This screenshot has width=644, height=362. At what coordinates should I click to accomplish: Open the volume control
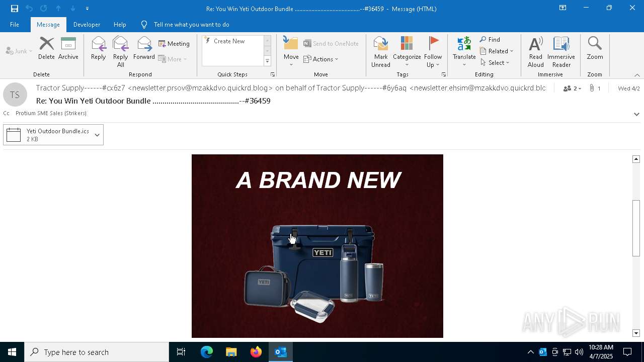(579, 352)
